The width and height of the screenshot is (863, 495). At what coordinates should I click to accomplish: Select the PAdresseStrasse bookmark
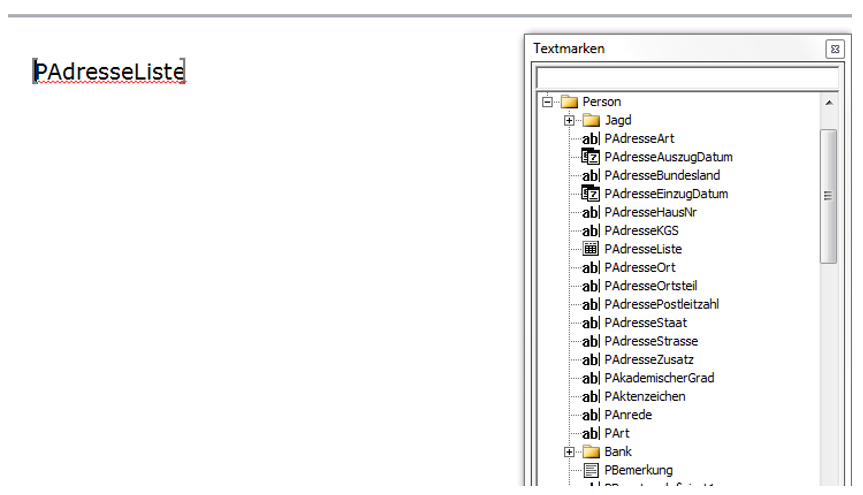coord(649,341)
